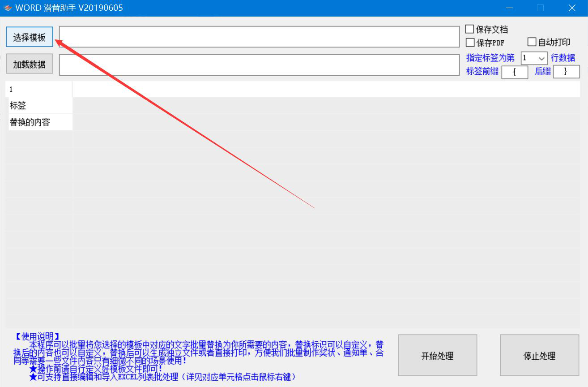Edit the 后缀 suffix field
The height and width of the screenshot is (387, 588).
coord(567,72)
